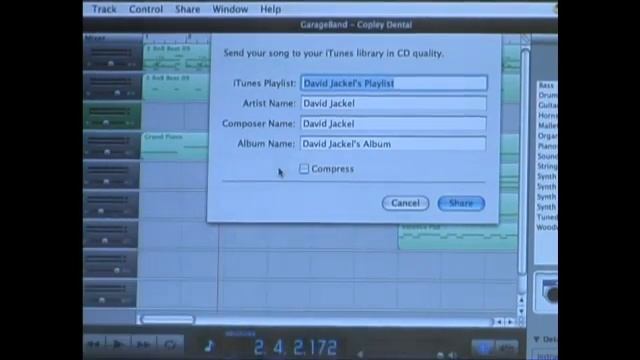Select Strings in the instrument list
This screenshot has height=360, width=640.
tap(547, 167)
